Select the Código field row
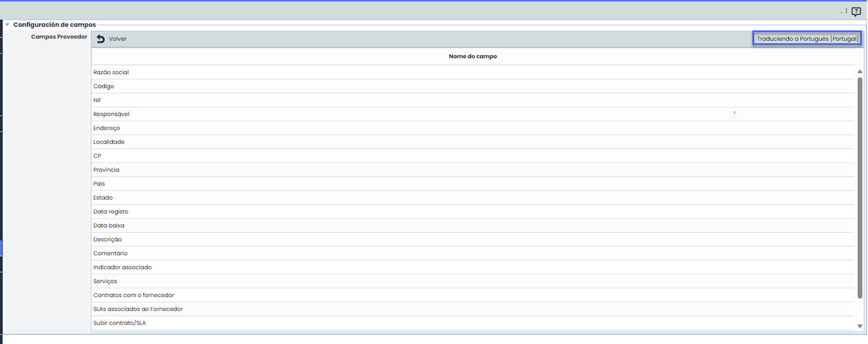The width and height of the screenshot is (868, 344). click(x=104, y=86)
